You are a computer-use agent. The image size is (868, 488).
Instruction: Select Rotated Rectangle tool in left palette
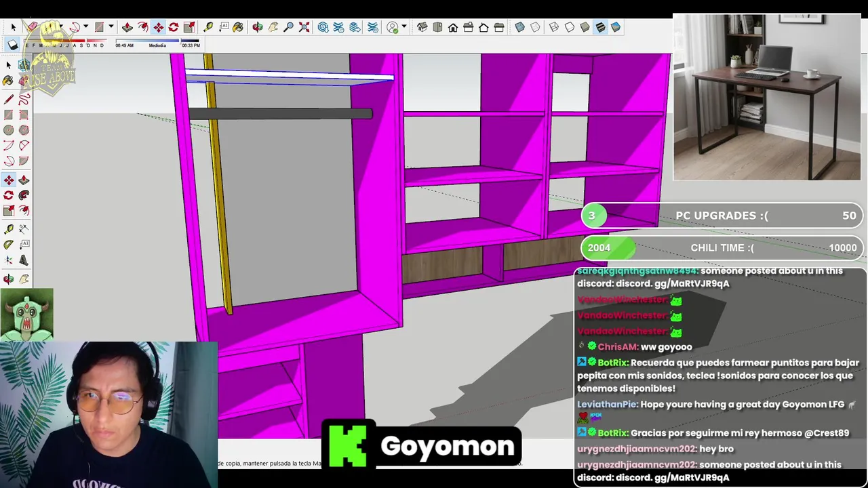24,113
